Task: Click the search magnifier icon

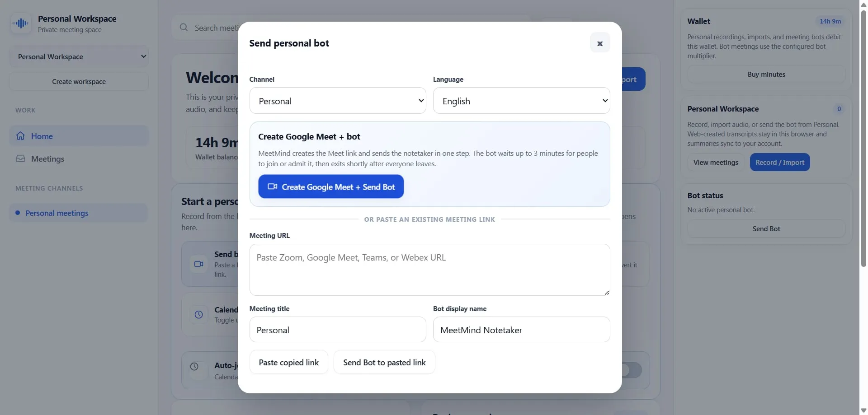Action: pos(184,28)
